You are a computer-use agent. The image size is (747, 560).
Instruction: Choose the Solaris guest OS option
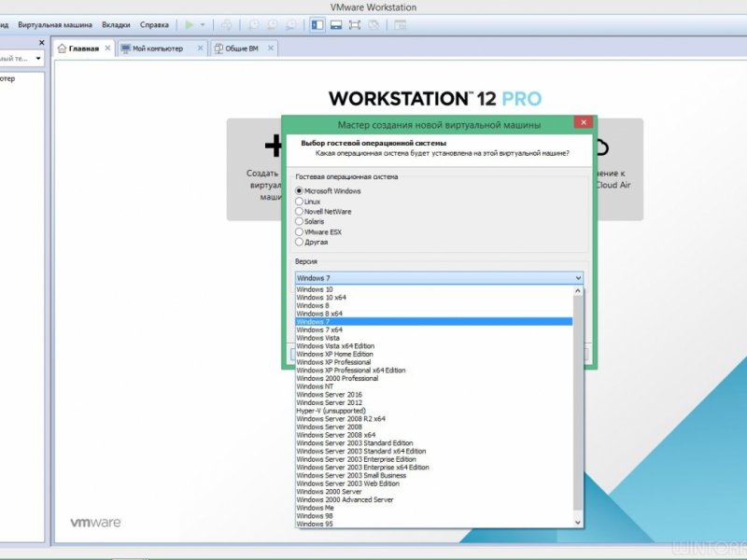point(299,221)
